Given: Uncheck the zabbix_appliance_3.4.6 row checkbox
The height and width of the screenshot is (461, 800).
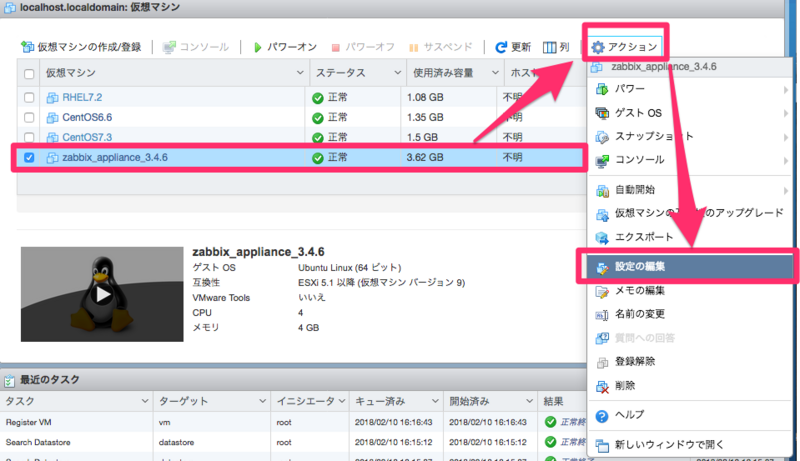Looking at the screenshot, I should click(x=29, y=158).
